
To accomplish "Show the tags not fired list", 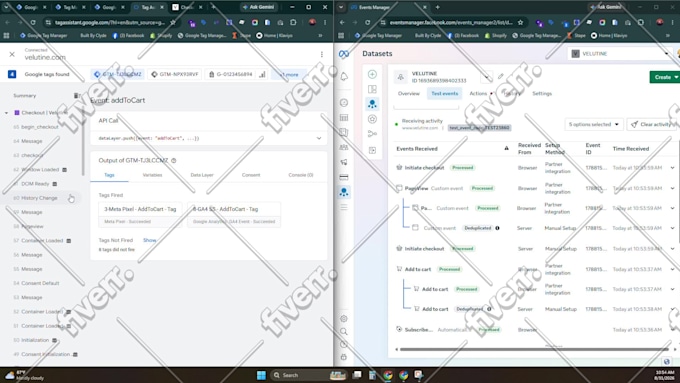I will coord(150,240).
